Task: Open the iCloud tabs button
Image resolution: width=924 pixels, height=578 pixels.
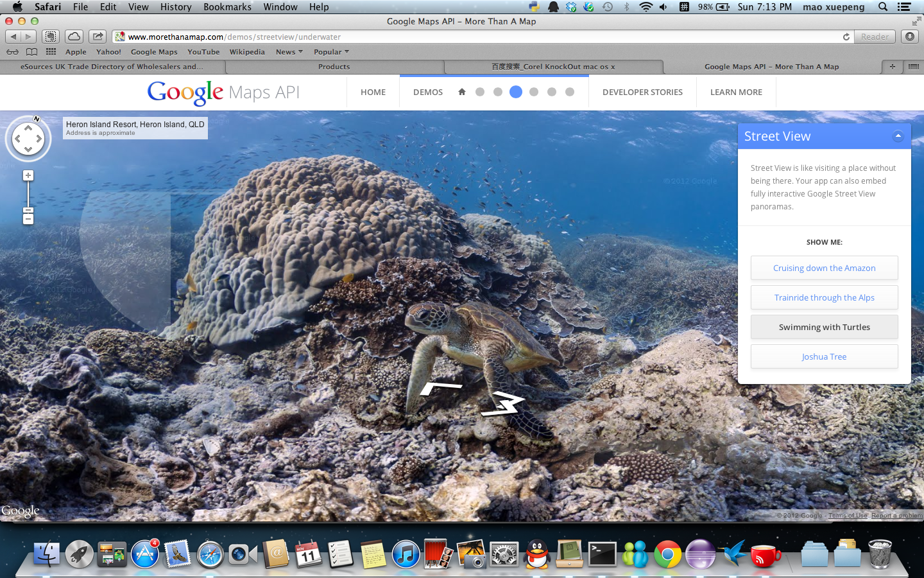Action: point(74,37)
